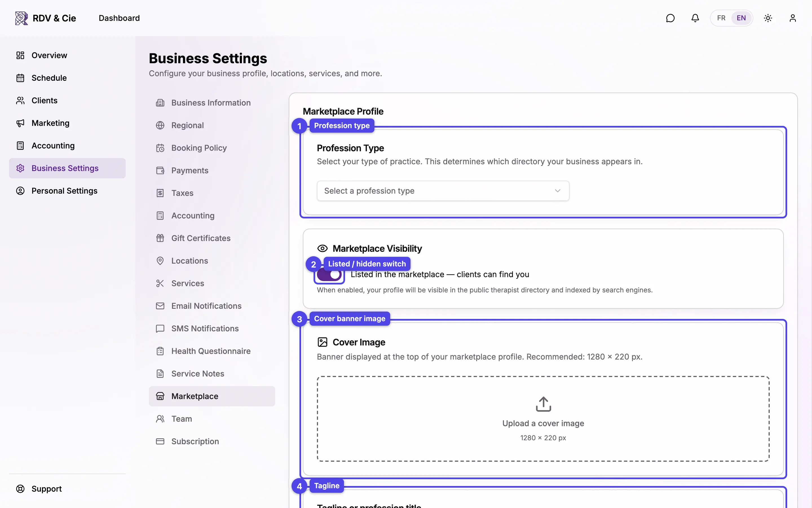Click the Business Settings gear icon
Viewport: 812px width, 508px height.
pyautogui.click(x=21, y=168)
